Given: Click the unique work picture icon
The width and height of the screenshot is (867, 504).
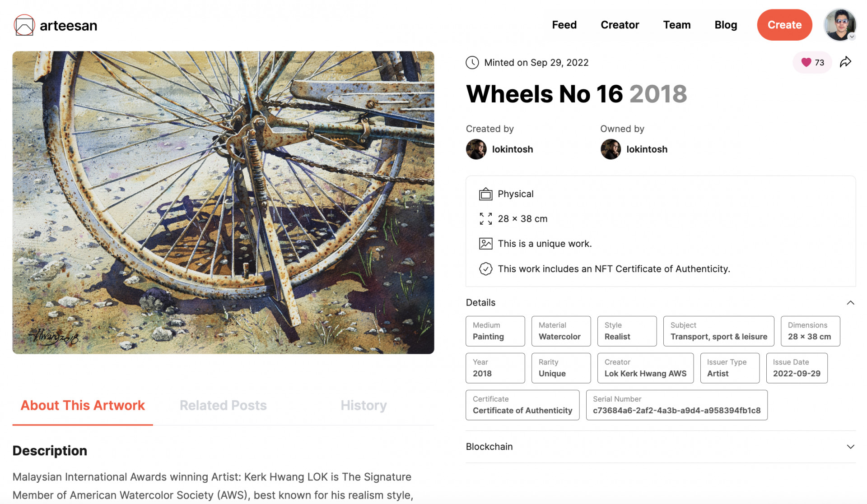Looking at the screenshot, I should click(x=485, y=244).
